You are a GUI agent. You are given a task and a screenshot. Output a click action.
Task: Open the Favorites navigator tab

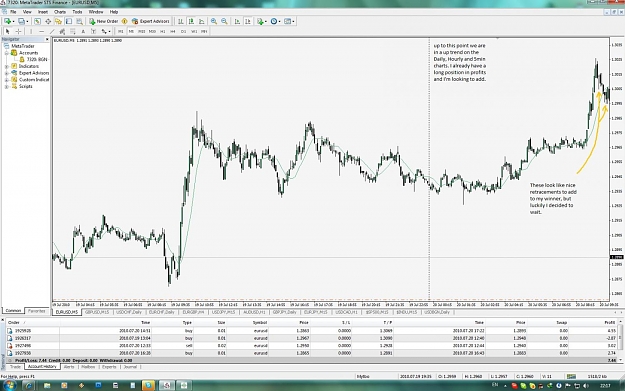pos(36,311)
